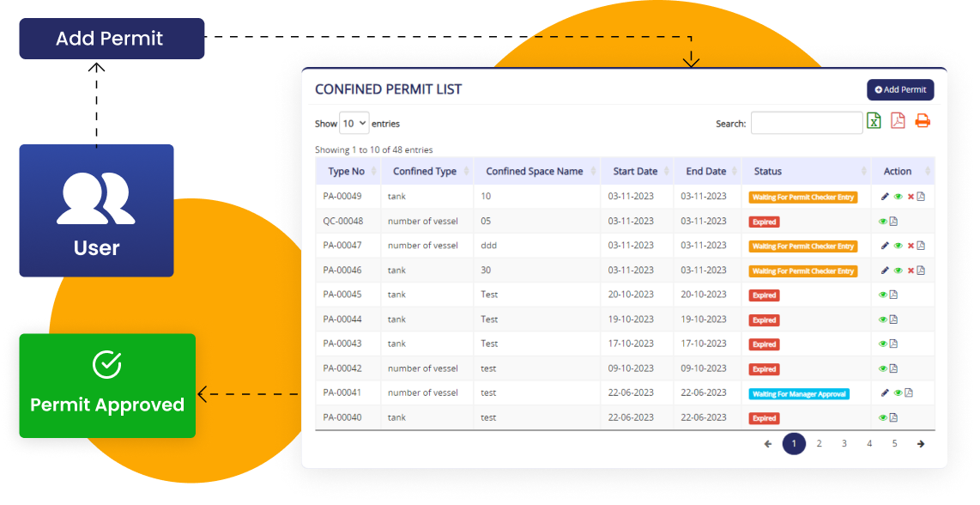Delete permit PA-00046 with the X icon
Screen dimensions: 980x505
(x=910, y=271)
